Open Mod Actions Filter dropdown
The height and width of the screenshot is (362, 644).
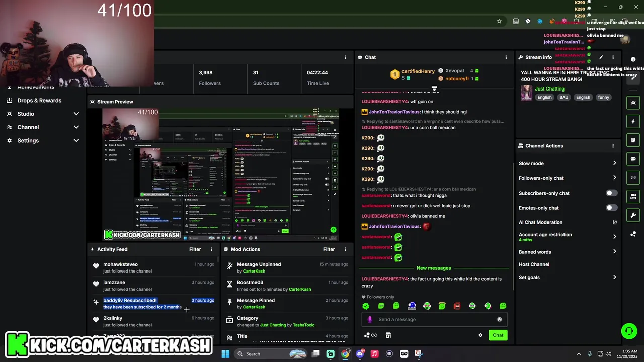pos(329,249)
